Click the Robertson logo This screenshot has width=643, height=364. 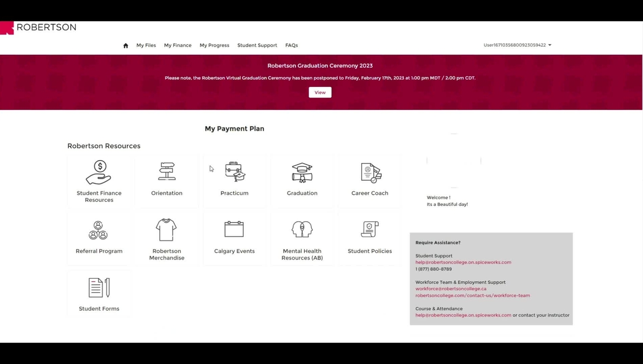point(38,28)
